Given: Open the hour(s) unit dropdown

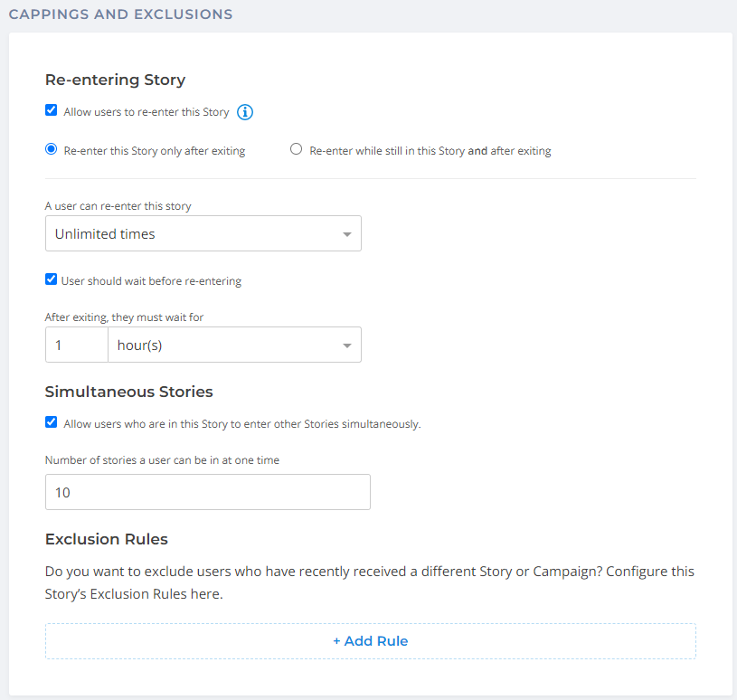Looking at the screenshot, I should click(x=234, y=345).
